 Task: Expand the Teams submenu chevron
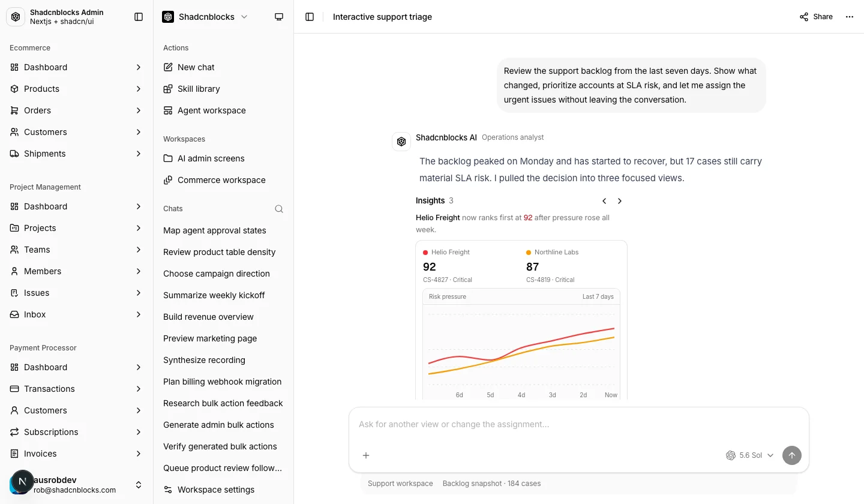coord(139,250)
